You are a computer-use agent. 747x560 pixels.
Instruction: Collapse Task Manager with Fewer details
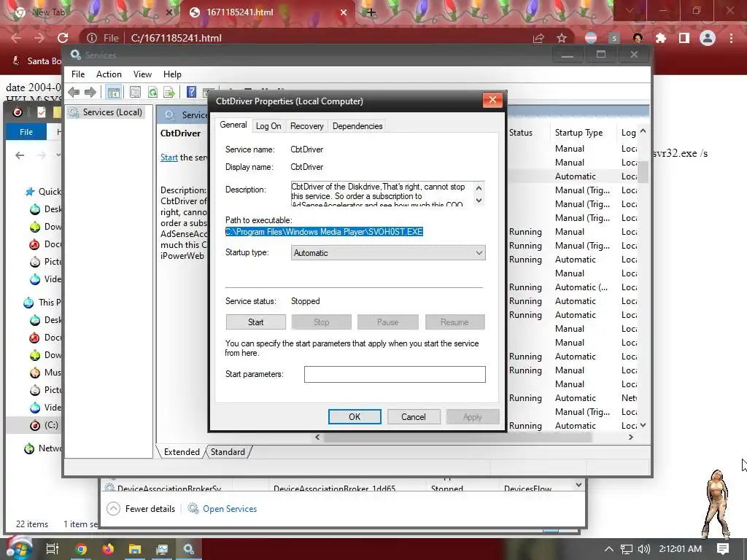tap(141, 508)
